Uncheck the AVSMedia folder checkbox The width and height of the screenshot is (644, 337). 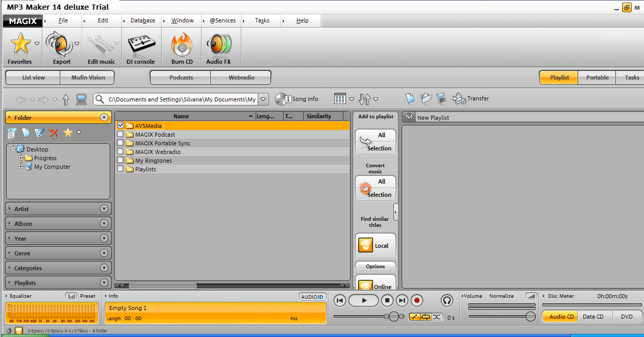(120, 125)
